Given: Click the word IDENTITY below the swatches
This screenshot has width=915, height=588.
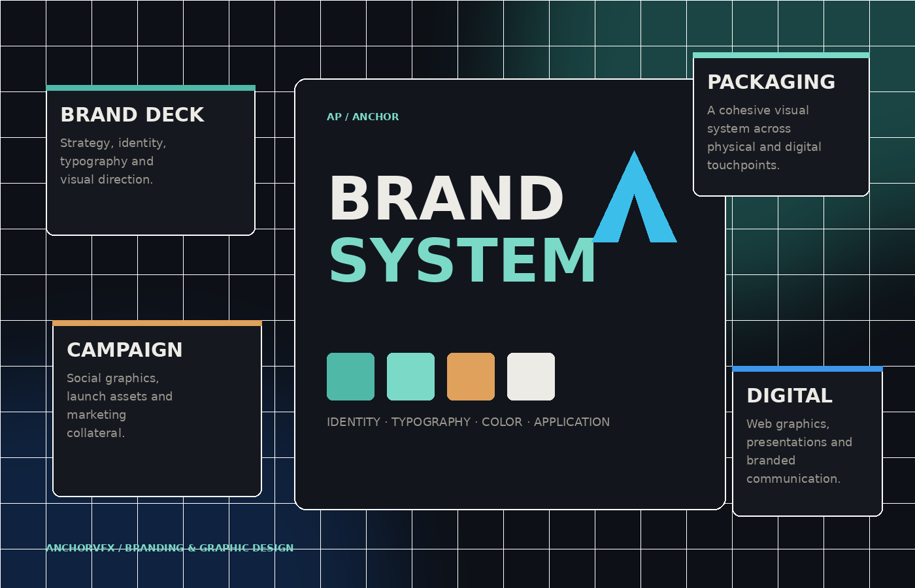Looking at the screenshot, I should tap(354, 422).
